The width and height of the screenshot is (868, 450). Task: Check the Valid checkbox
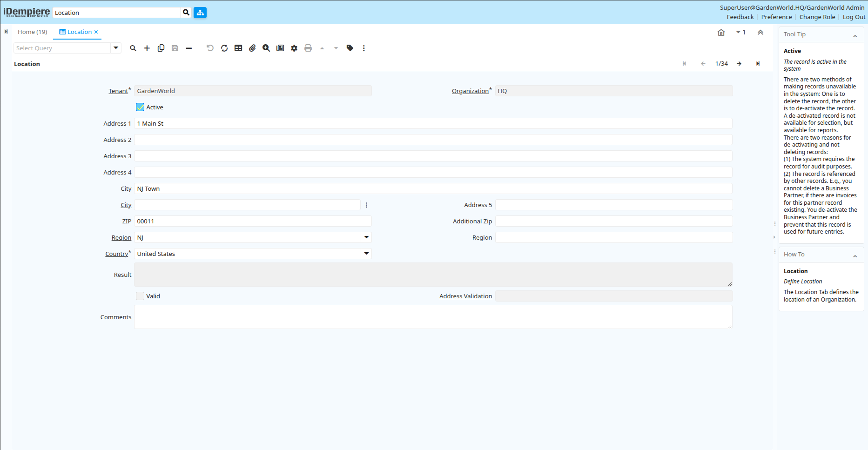click(140, 296)
